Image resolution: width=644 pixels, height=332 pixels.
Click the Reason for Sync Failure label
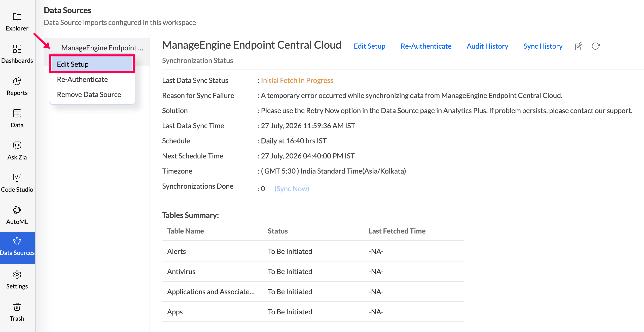[198, 95]
